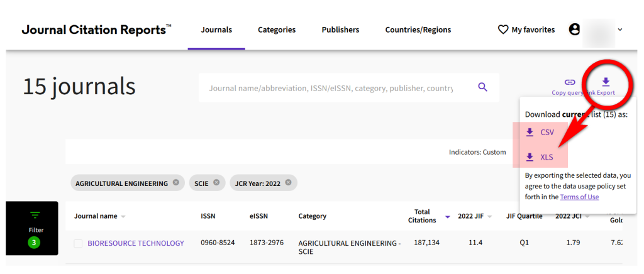This screenshot has height=274, width=644.
Task: Click the Indicators: Custom selector
Action: [477, 152]
